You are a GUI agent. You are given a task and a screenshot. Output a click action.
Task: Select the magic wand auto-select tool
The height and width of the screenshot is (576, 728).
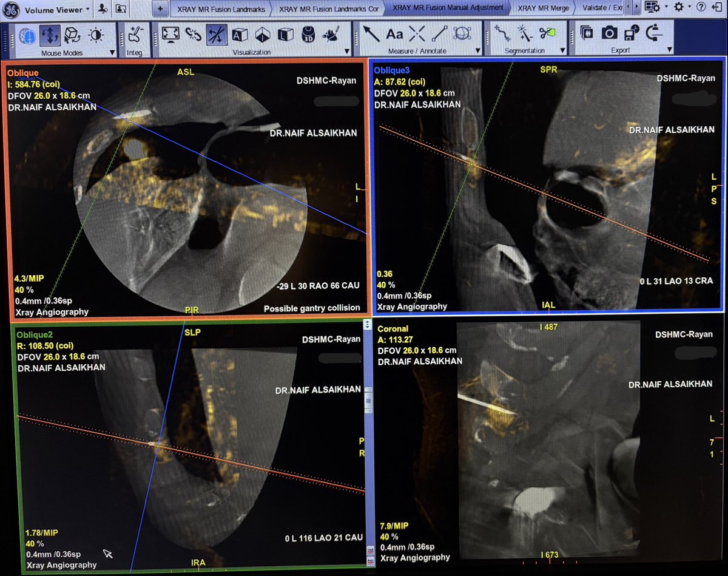(x=524, y=33)
